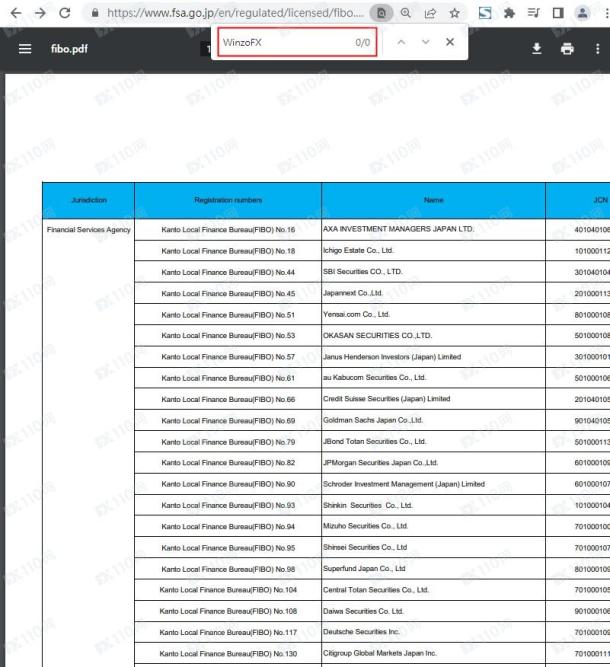
Task: Go to previous search result
Action: 401,42
